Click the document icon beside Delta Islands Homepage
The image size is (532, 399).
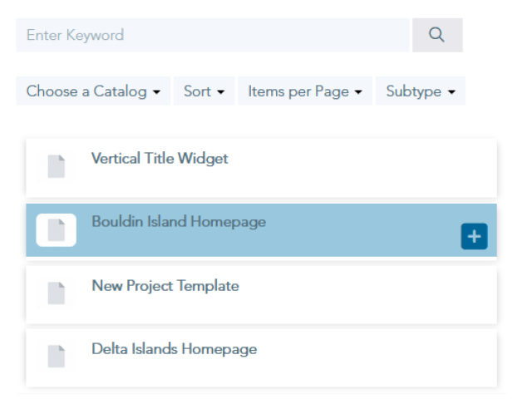pos(57,357)
